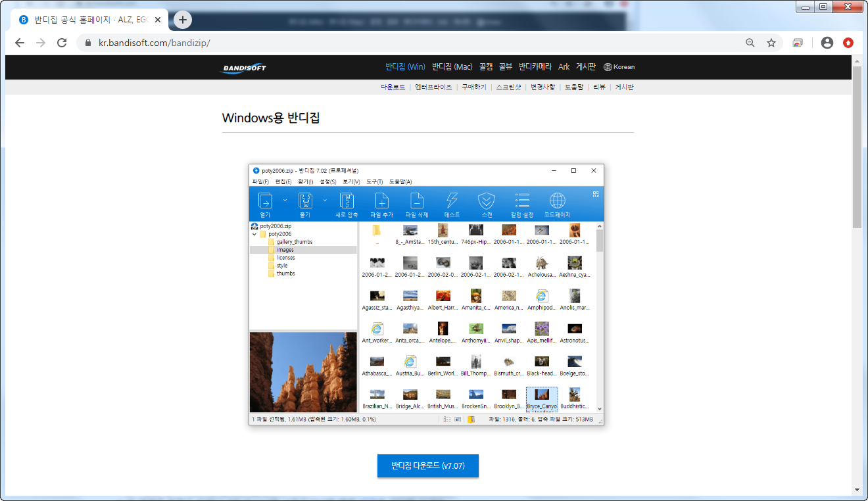Click the Bandisoft logo
Image resolution: width=868 pixels, height=501 pixels.
pyautogui.click(x=243, y=67)
